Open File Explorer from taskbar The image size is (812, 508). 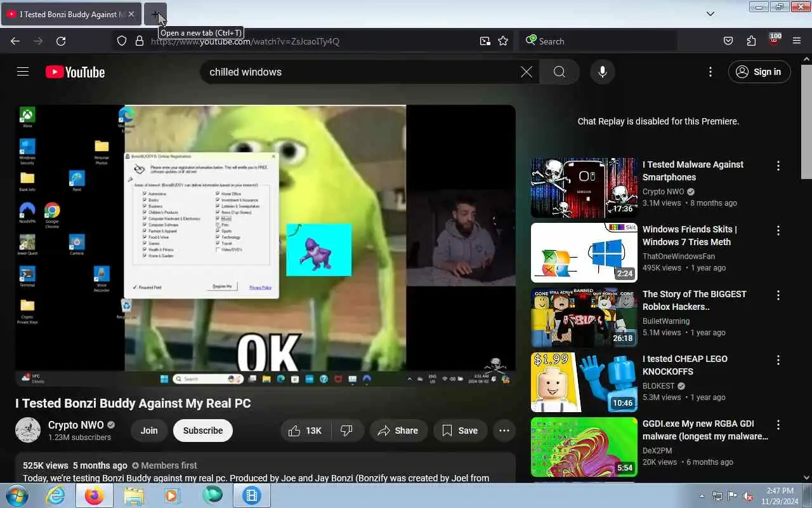[x=133, y=495]
